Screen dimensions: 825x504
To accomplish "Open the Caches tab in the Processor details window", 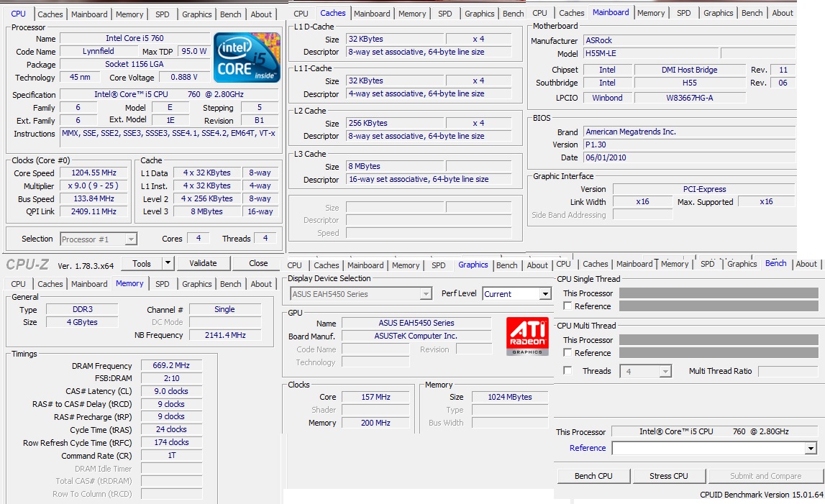I will (50, 14).
